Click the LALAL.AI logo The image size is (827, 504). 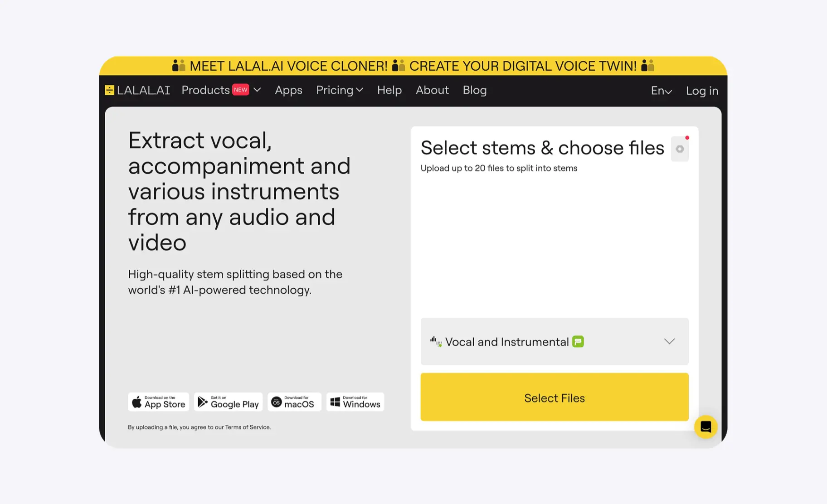(x=137, y=90)
